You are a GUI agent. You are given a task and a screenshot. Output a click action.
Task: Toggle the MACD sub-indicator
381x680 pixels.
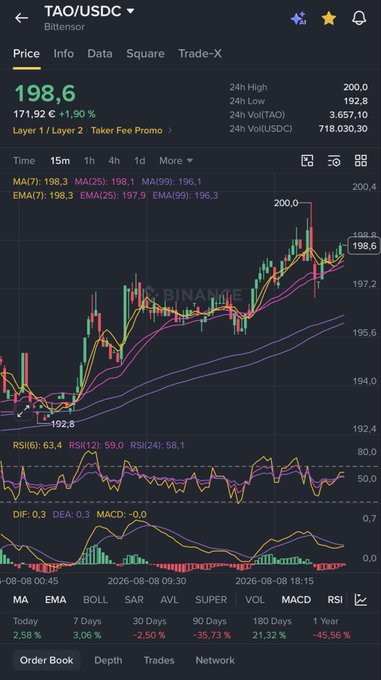[296, 600]
